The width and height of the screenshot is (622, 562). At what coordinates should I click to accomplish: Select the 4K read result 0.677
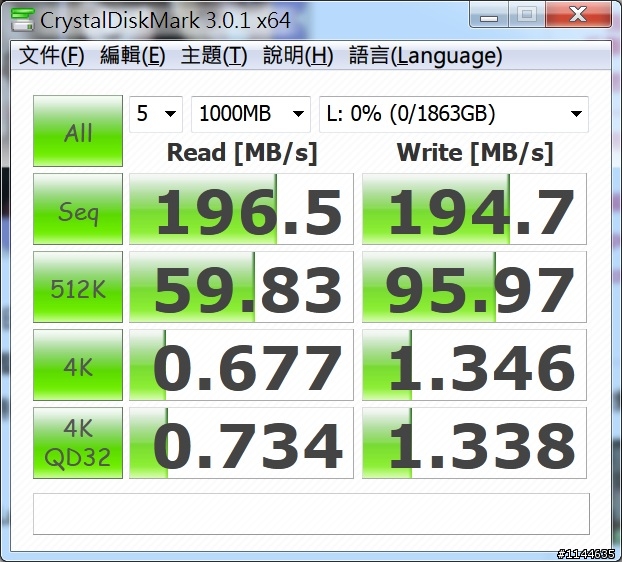coord(241,365)
